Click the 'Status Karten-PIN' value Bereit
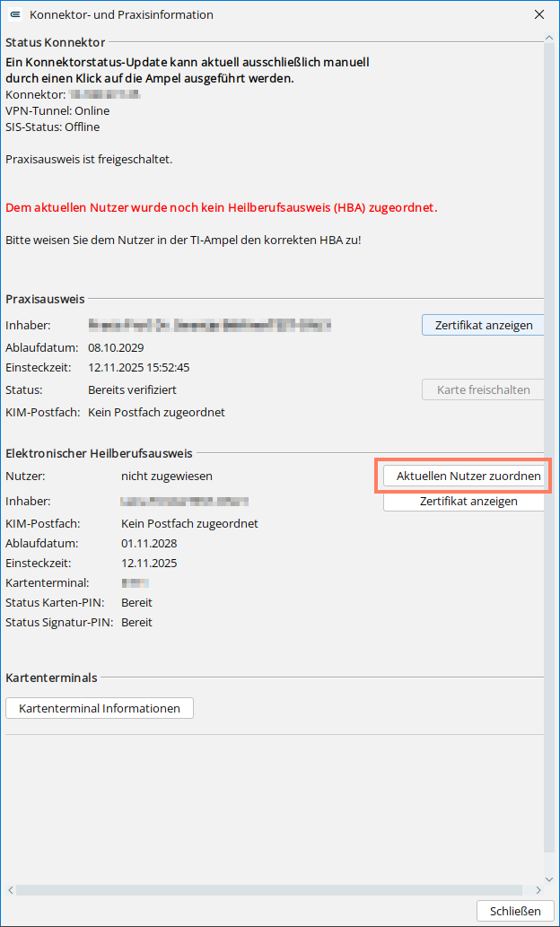The height and width of the screenshot is (927, 560). (136, 603)
